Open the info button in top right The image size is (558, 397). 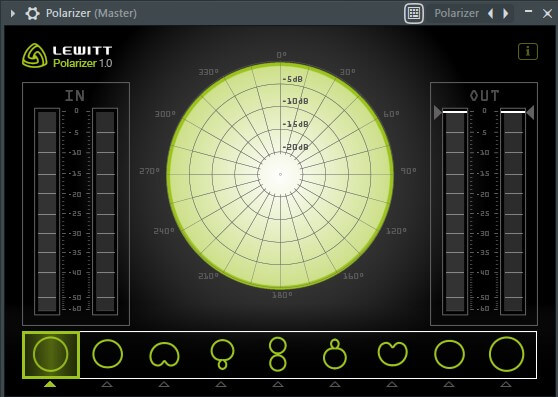pos(528,52)
